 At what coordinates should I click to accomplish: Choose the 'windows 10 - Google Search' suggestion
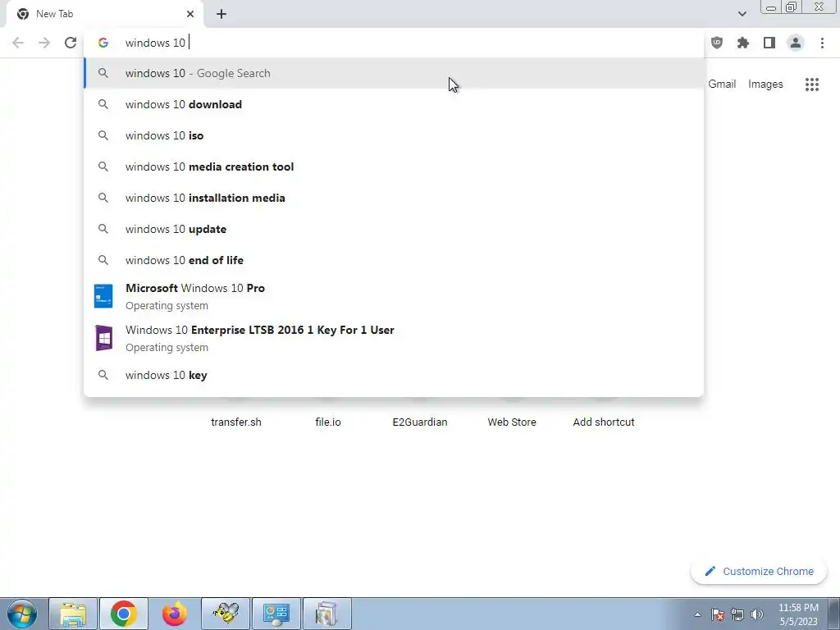pos(394,73)
